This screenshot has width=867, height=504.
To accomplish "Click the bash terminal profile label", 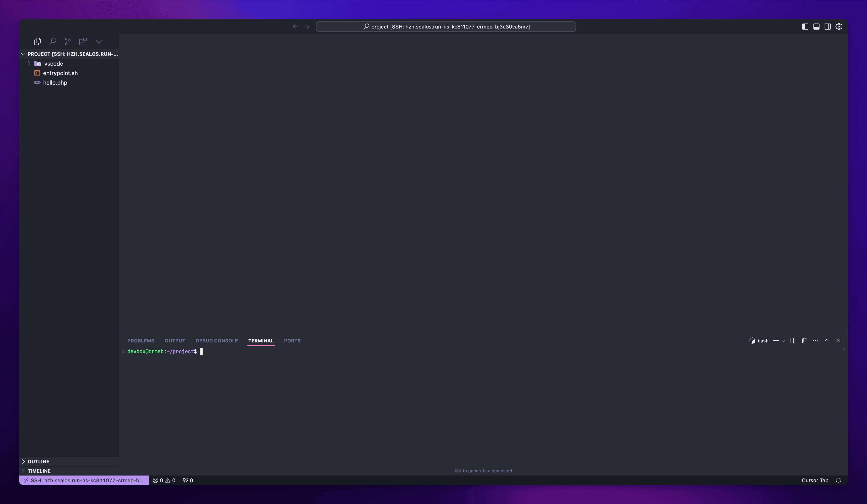I will [759, 341].
